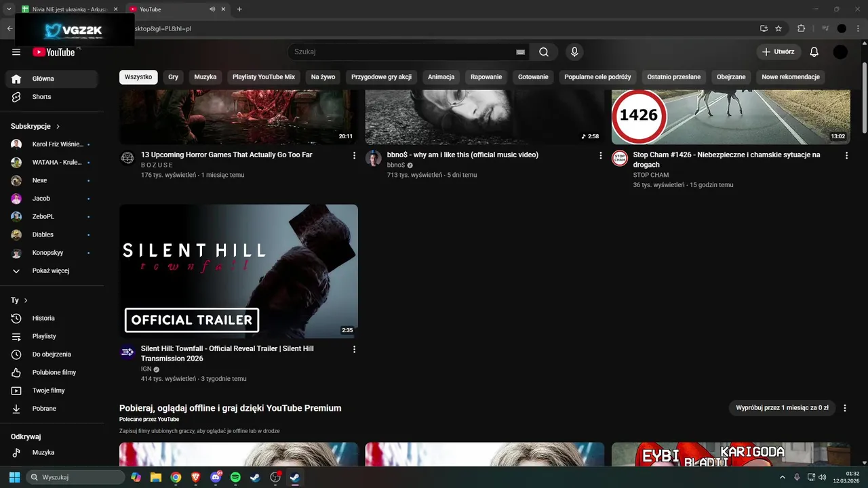Select the Muzyka filter chip
Viewport: 868px width, 488px height.
(x=205, y=77)
